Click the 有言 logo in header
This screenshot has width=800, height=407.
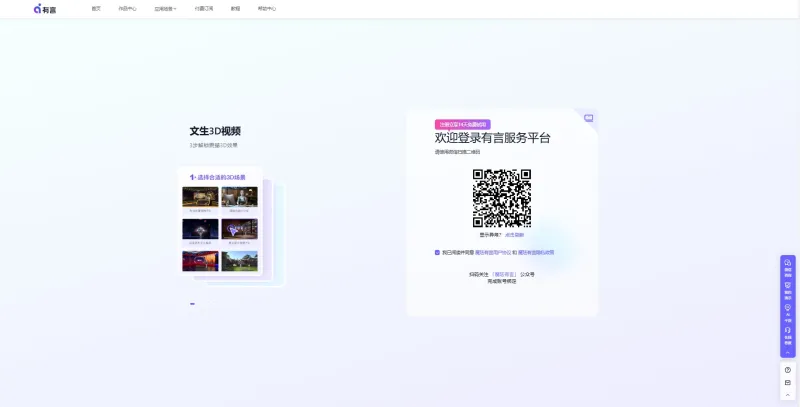(x=45, y=9)
